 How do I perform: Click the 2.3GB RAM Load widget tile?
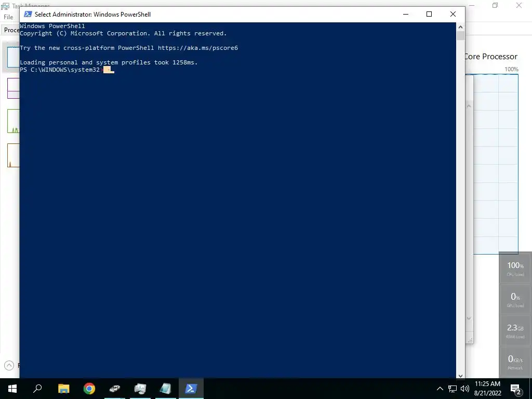(515, 331)
